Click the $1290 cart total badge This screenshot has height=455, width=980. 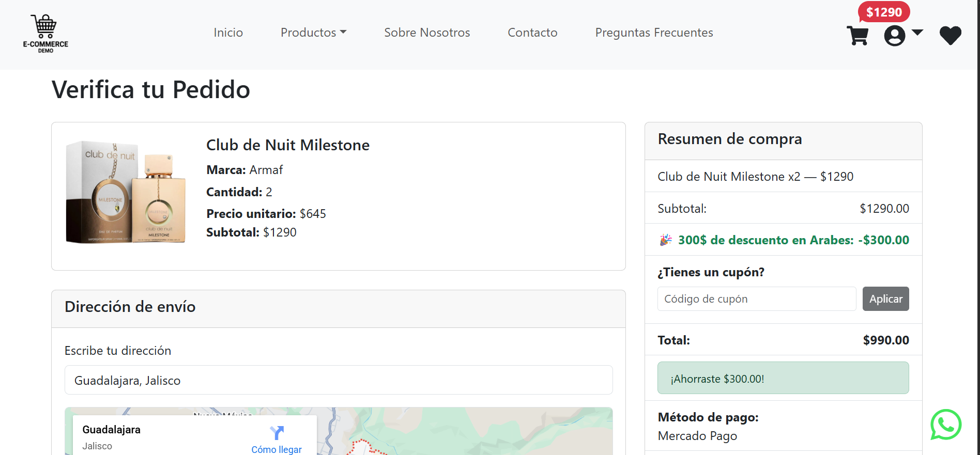(884, 12)
